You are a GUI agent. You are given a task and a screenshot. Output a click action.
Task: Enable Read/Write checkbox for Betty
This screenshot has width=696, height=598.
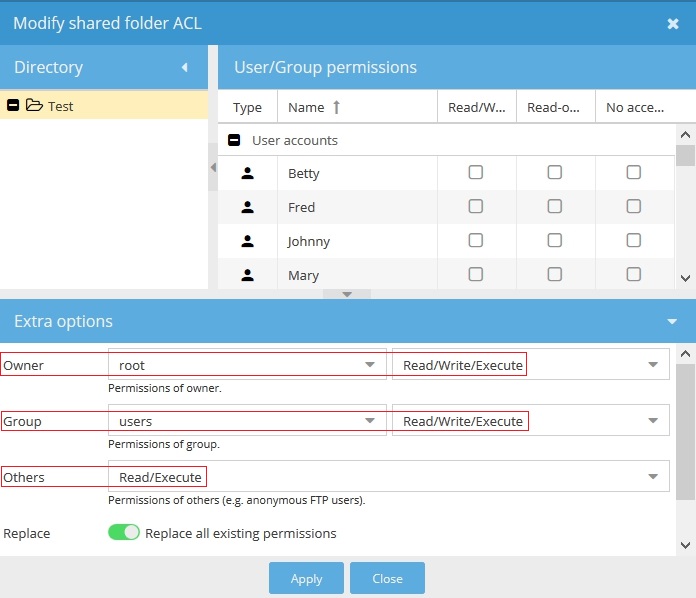[x=476, y=173]
